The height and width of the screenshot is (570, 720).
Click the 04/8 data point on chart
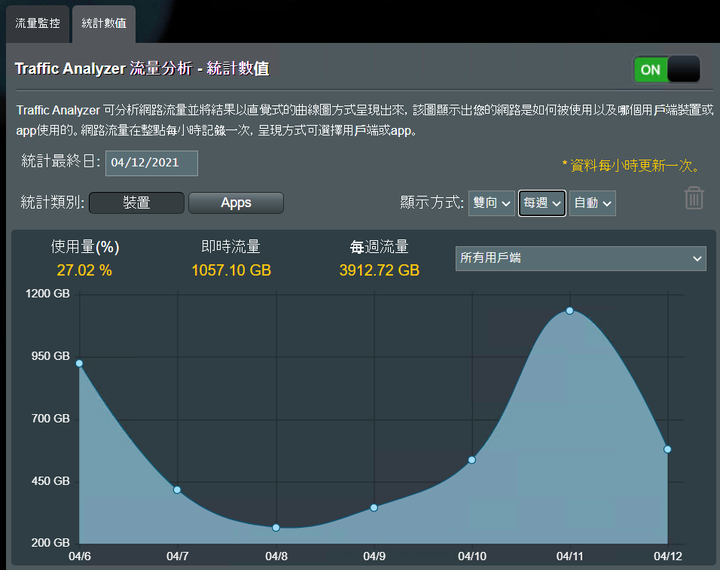tap(276, 528)
